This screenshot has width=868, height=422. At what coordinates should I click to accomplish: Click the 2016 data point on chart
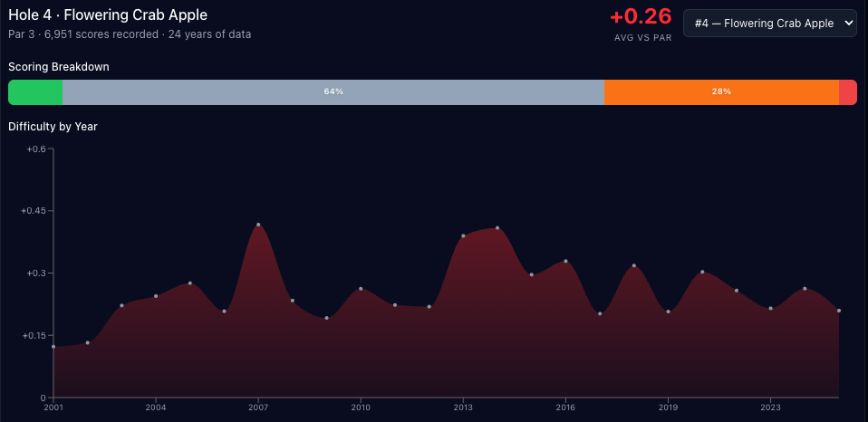565,262
